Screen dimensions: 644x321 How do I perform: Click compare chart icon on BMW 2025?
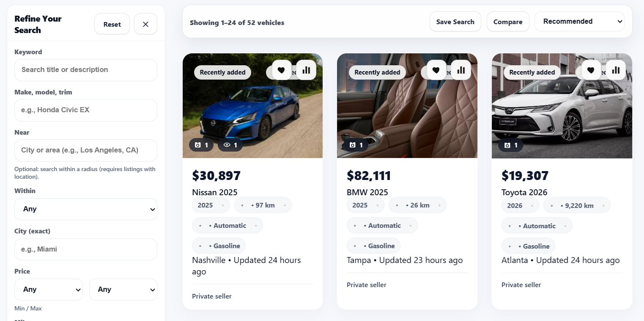coord(461,70)
